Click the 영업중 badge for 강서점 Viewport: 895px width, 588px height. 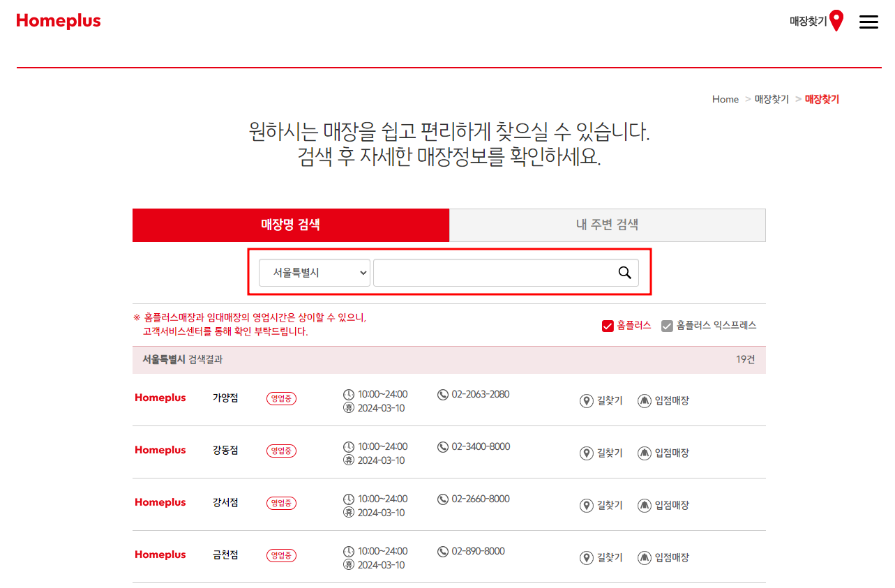[281, 504]
